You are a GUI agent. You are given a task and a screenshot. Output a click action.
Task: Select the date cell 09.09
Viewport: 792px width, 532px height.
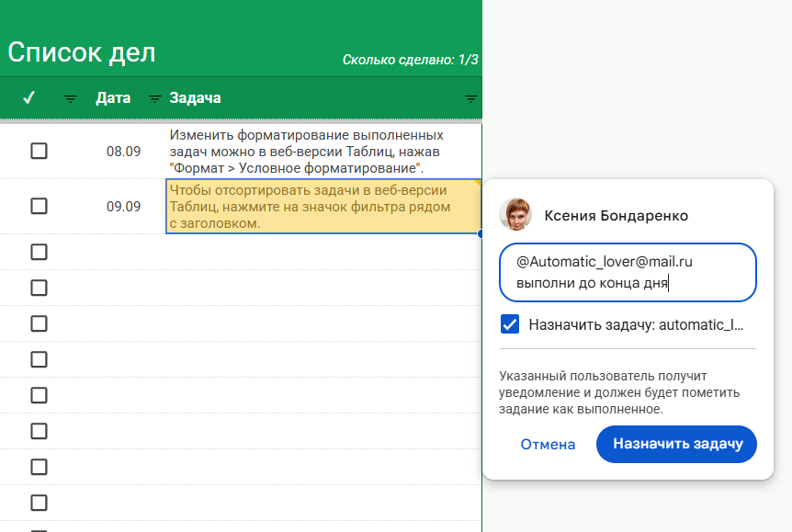tap(124, 207)
